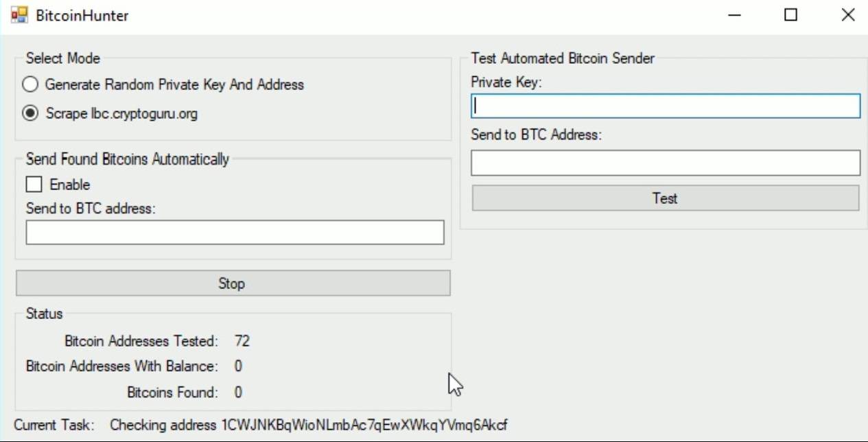Click the automatic-send BTC address text box
The width and height of the screenshot is (868, 442).
235,233
